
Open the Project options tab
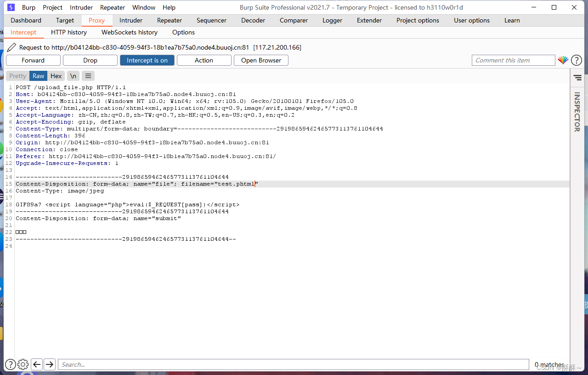pos(418,20)
